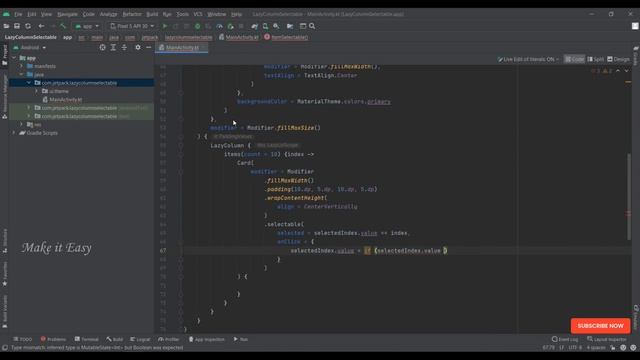
Task: Expand Gradle Scripts node
Action: (14, 133)
